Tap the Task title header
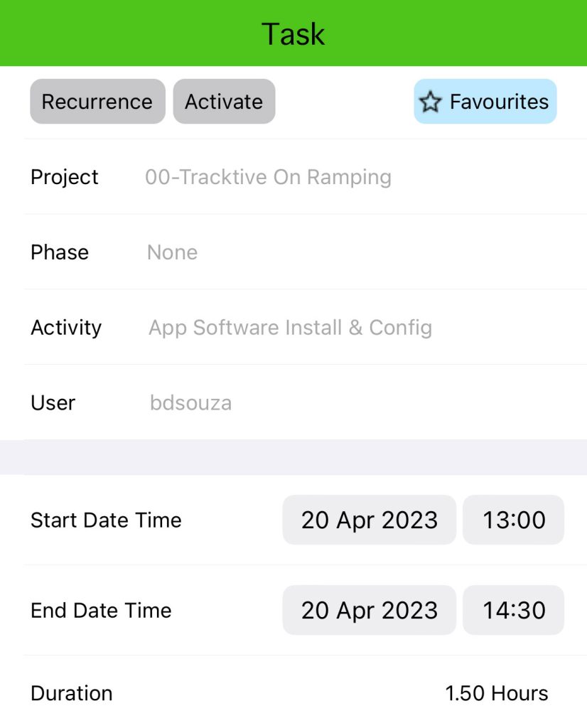The image size is (587, 728). tap(293, 33)
